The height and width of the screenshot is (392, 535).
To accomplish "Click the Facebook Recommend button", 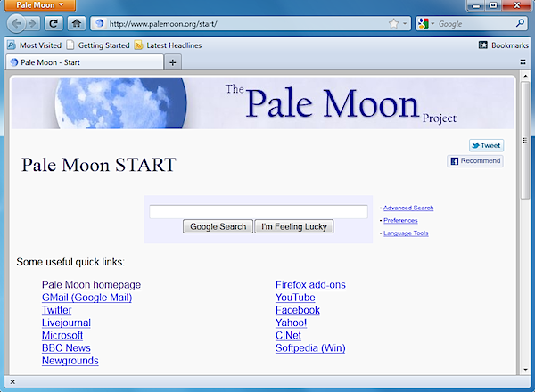I will click(475, 161).
